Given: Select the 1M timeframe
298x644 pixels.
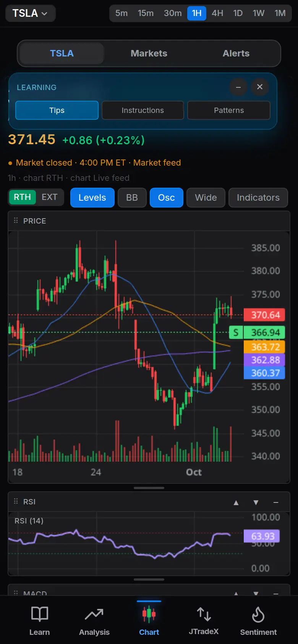Looking at the screenshot, I should click(280, 13).
